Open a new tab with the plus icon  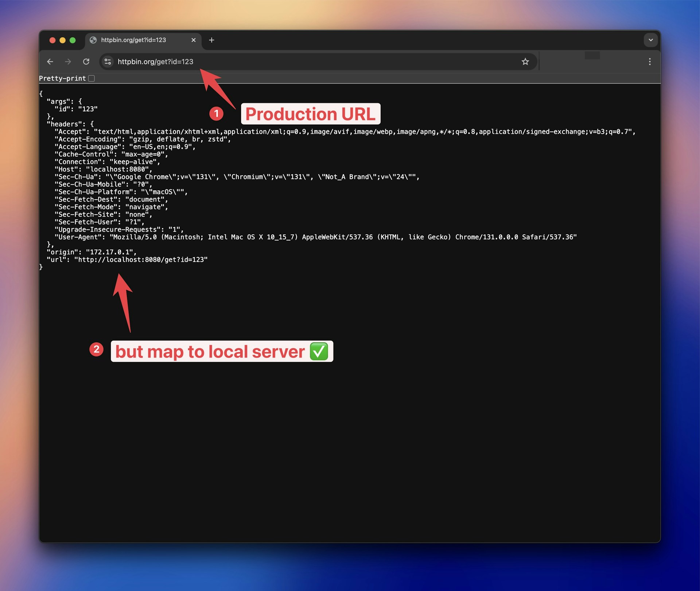click(x=211, y=40)
